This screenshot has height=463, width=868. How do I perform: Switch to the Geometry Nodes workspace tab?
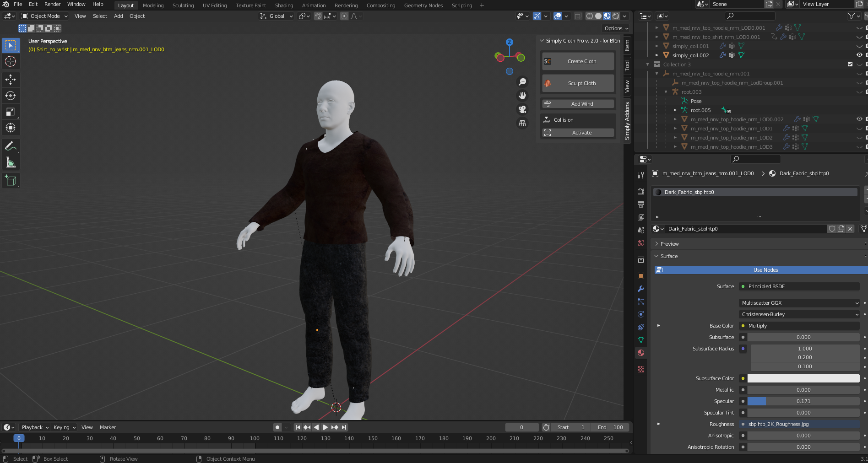tap(423, 5)
